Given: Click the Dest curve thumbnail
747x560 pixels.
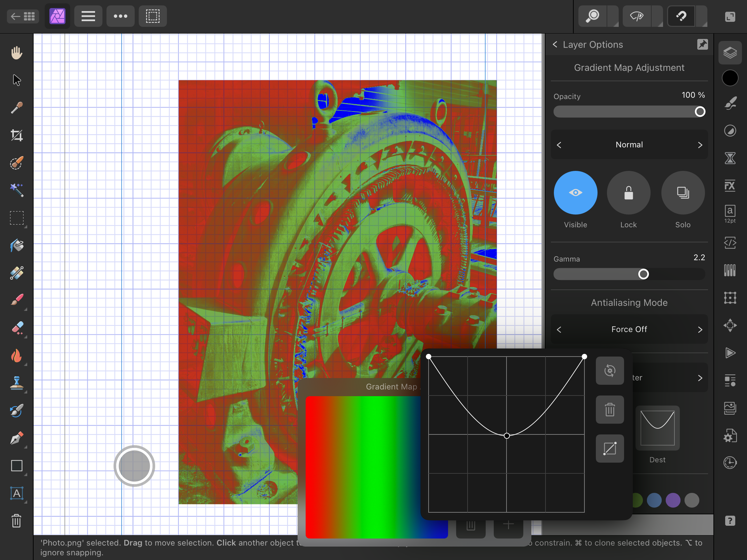Looking at the screenshot, I should tap(657, 428).
